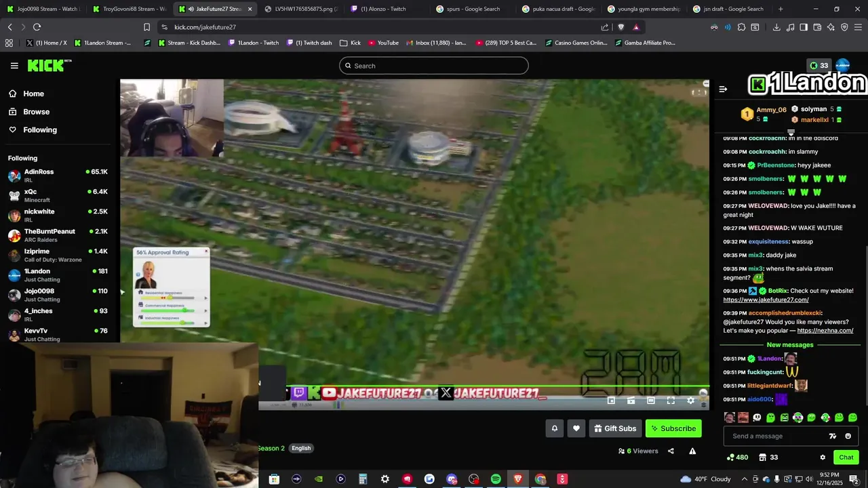Screen dimensions: 868x488
Task: Click the green Subscribe button
Action: (673, 428)
